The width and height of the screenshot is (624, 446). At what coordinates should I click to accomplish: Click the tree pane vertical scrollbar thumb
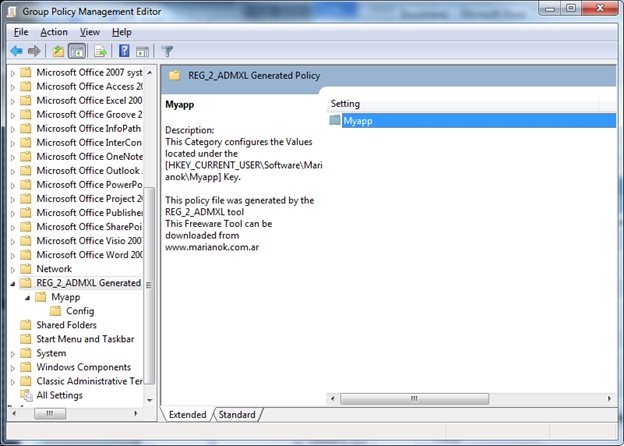pyautogui.click(x=149, y=285)
